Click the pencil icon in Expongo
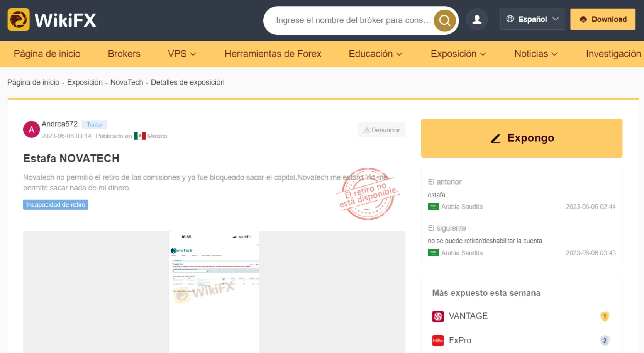Image resolution: width=644 pixels, height=353 pixels. coord(496,138)
